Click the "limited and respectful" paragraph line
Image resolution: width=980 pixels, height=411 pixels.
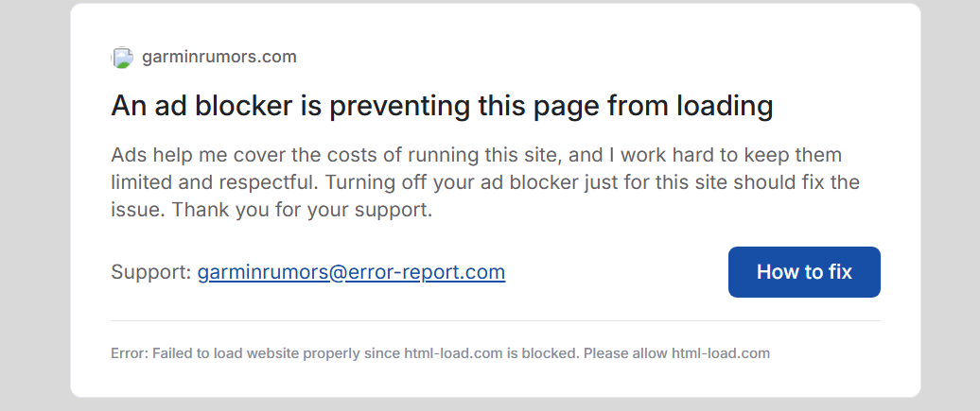[208, 181]
